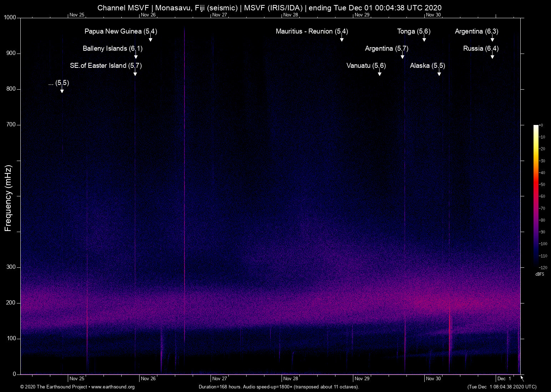Click the dBFS color scale bar
Viewport: 551px width, 392px height.
pyautogui.click(x=536, y=196)
